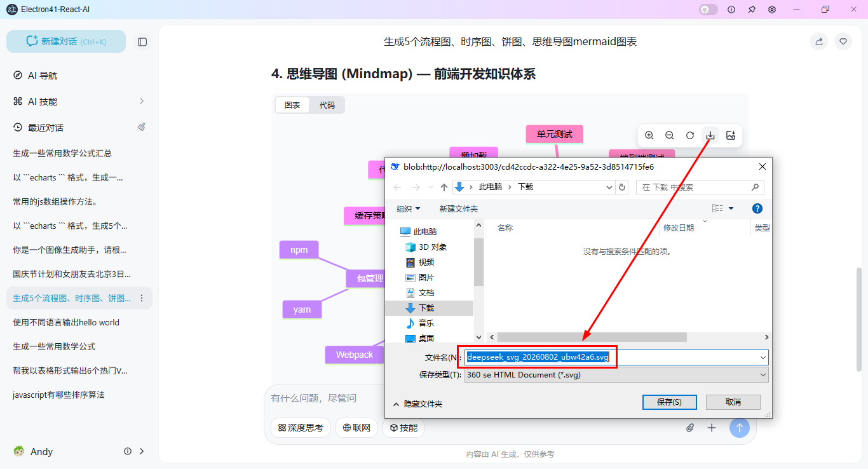This screenshot has height=469, width=868.
Task: Click the 单元测试 mindmap node
Action: [x=555, y=134]
